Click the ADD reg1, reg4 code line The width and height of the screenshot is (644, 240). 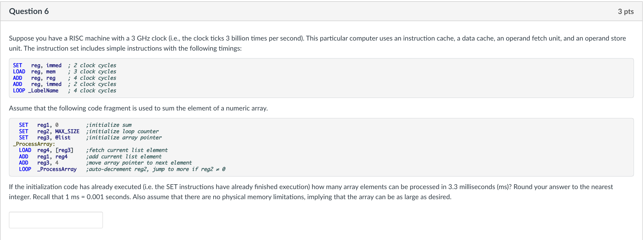tap(43, 156)
